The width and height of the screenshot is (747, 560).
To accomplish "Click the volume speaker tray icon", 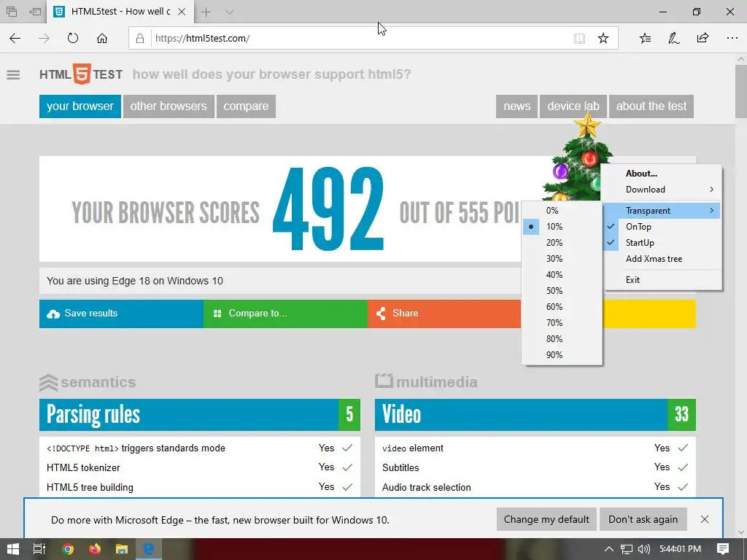I will pyautogui.click(x=643, y=549).
